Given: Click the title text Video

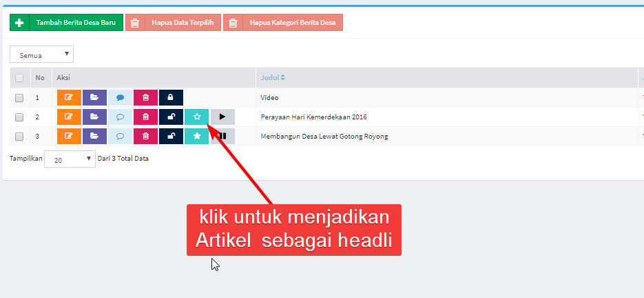Looking at the screenshot, I should [x=269, y=98].
